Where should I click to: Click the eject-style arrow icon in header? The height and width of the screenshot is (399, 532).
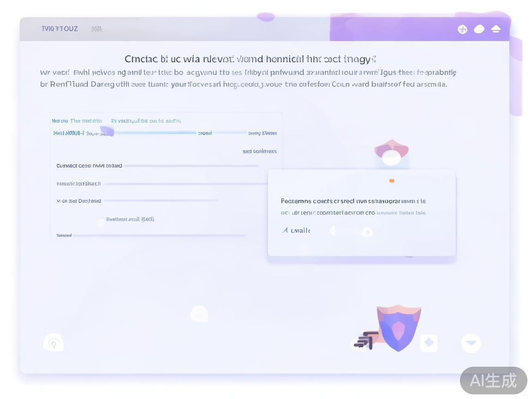496,29
